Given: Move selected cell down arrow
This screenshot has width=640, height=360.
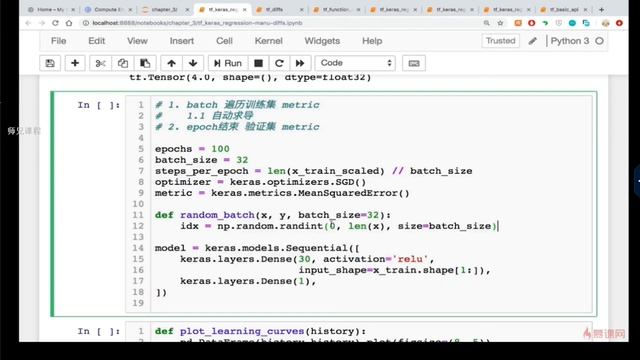Looking at the screenshot, I should click(x=193, y=63).
